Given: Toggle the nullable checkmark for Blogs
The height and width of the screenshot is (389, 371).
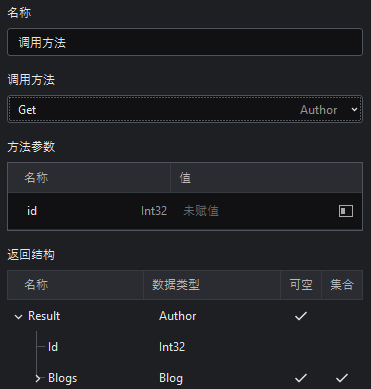Looking at the screenshot, I should [x=301, y=378].
